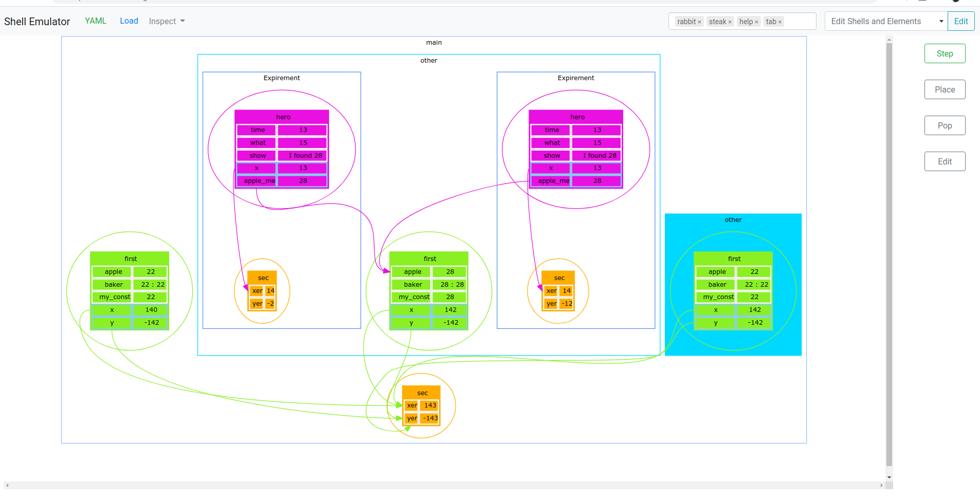The width and height of the screenshot is (980, 500).
Task: Remove the steak tag
Action: click(730, 22)
